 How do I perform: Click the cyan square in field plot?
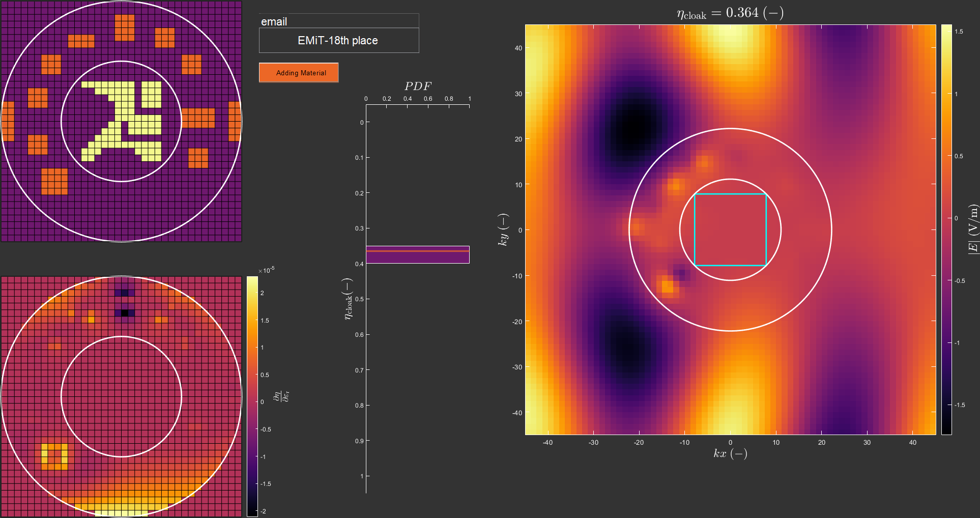730,229
